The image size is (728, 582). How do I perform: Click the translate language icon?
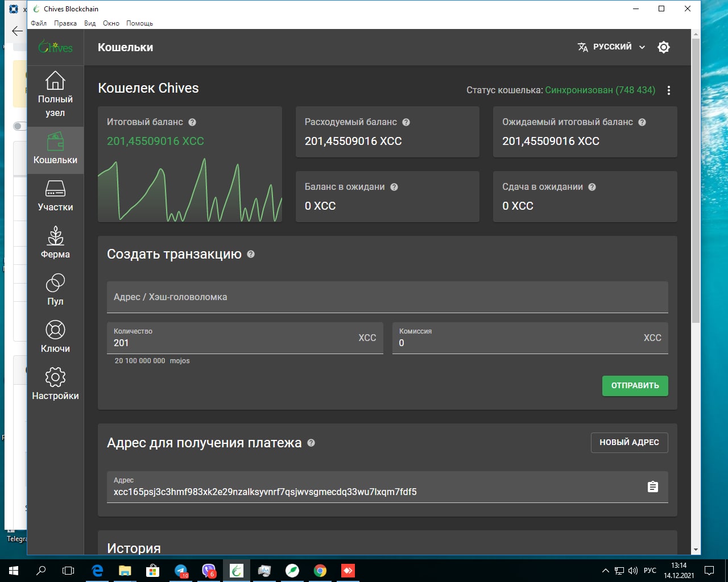coord(582,47)
